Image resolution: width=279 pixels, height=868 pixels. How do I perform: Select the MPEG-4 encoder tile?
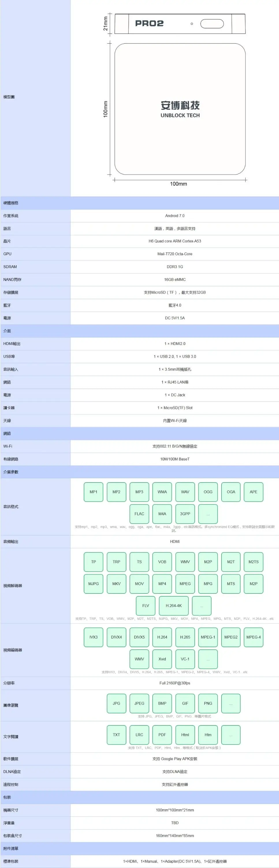253,637
